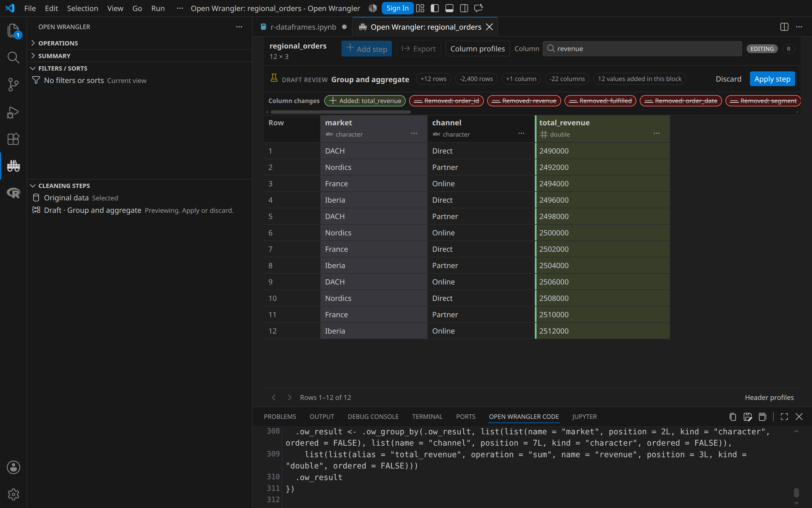Click the column changes horizontal scrollbar
Screen dimensions: 812x508
click(x=341, y=112)
